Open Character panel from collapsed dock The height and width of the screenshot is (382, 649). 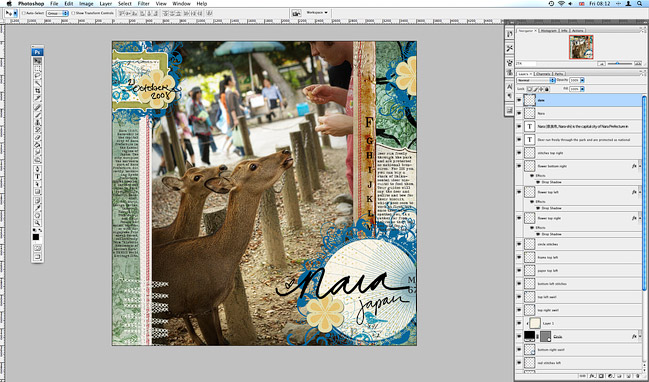tap(510, 86)
